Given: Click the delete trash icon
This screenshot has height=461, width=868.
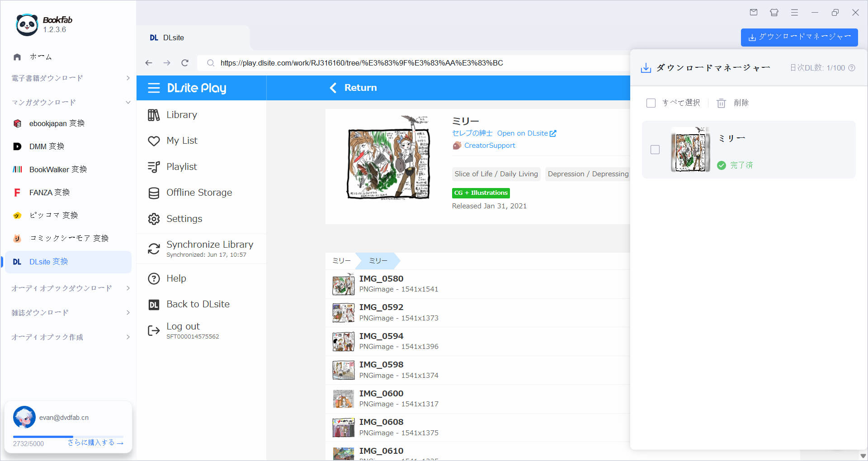Looking at the screenshot, I should pos(721,103).
